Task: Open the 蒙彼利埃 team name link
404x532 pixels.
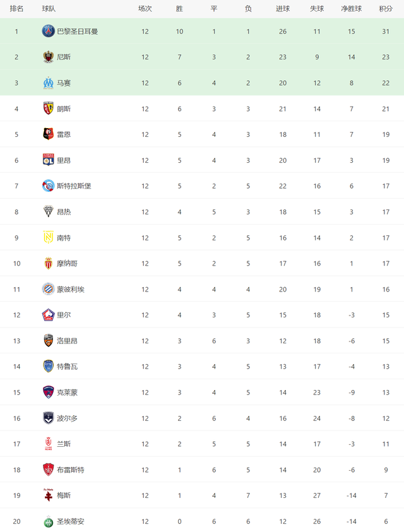Action: click(71, 290)
